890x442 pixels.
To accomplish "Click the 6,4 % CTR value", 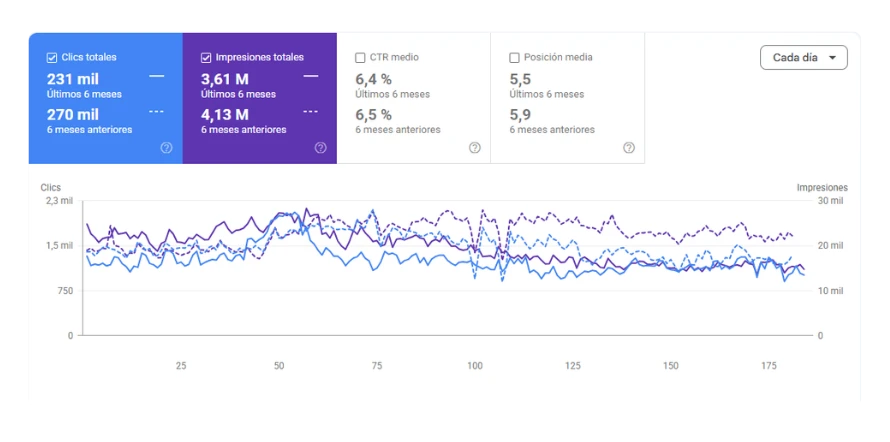I will pos(373,79).
